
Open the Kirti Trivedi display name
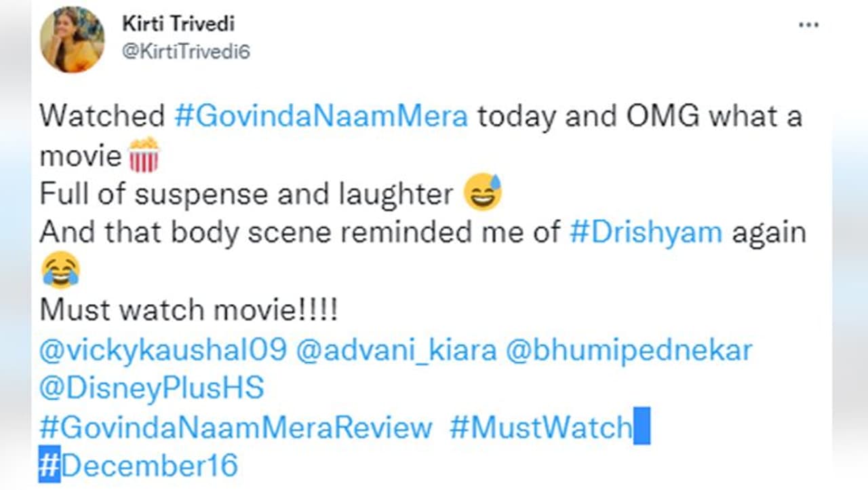pyautogui.click(x=178, y=24)
